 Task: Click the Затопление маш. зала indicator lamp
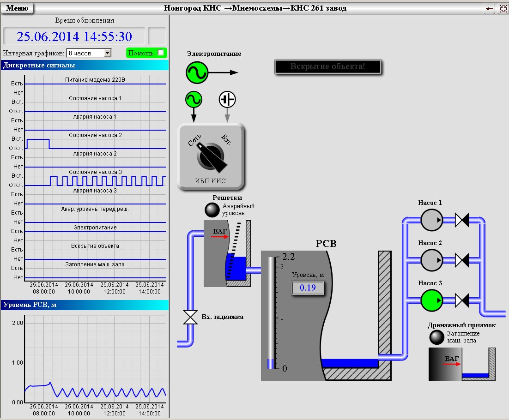[436, 337]
